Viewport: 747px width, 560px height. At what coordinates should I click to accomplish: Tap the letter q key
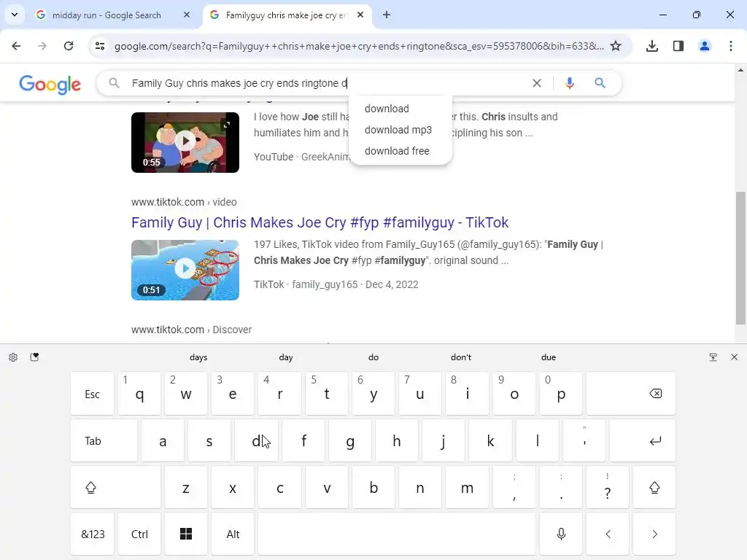[139, 393]
